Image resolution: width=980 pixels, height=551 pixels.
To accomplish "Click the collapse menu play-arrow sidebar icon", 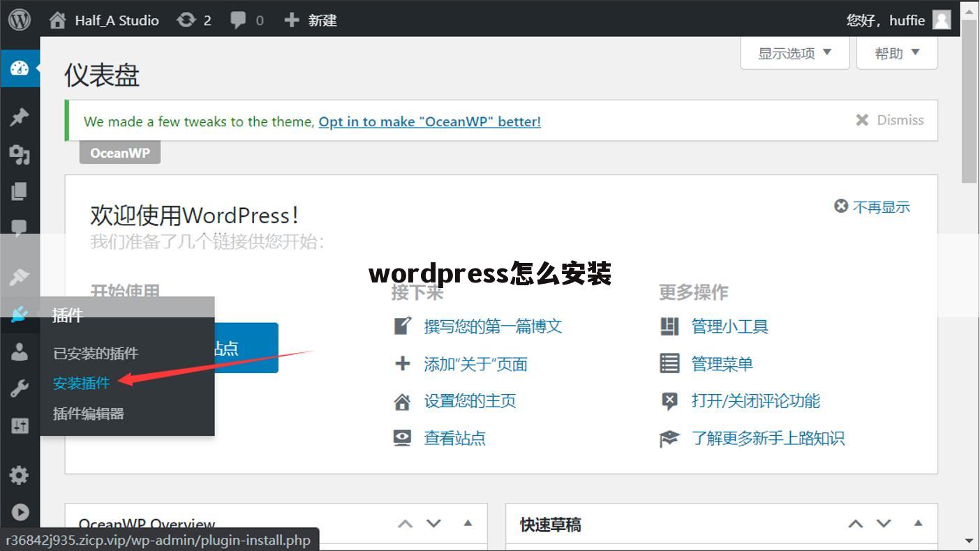I will click(20, 512).
